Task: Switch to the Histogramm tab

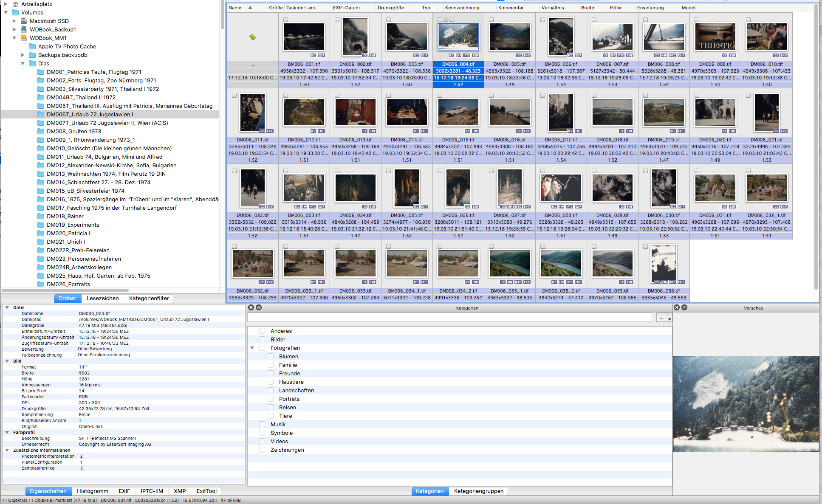Action: tap(92, 491)
